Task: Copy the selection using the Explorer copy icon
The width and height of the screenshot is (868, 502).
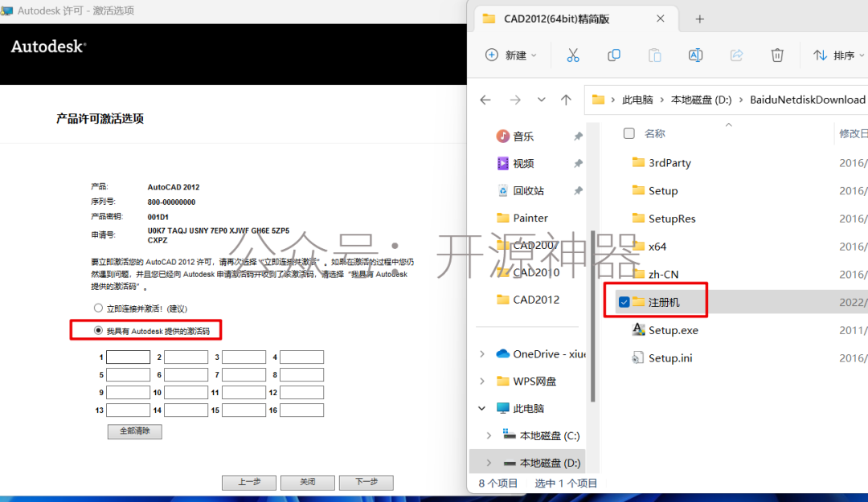Action: (614, 55)
